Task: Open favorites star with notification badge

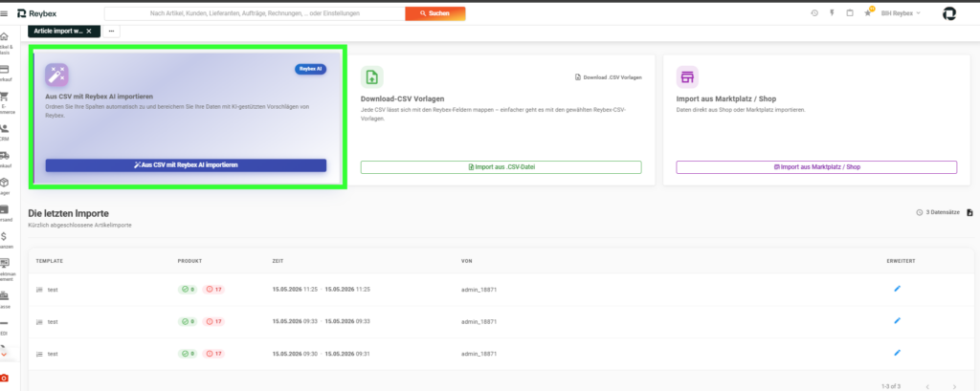Action: [867, 12]
